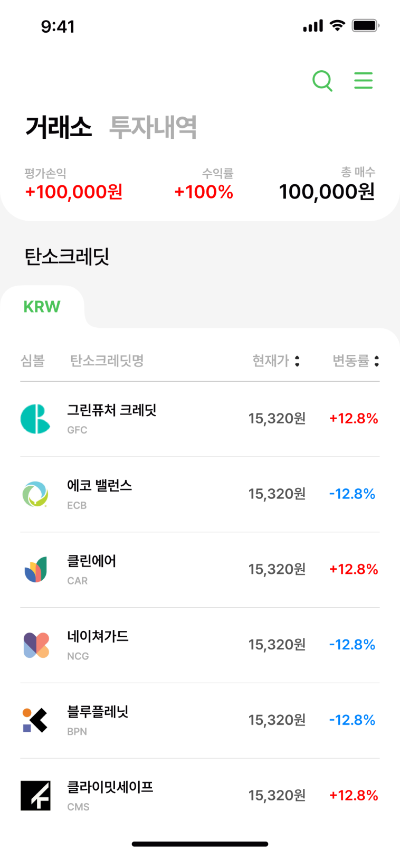
Task: Tap the 그린퓨처 크레딧 GFC logo
Action: pos(35,419)
